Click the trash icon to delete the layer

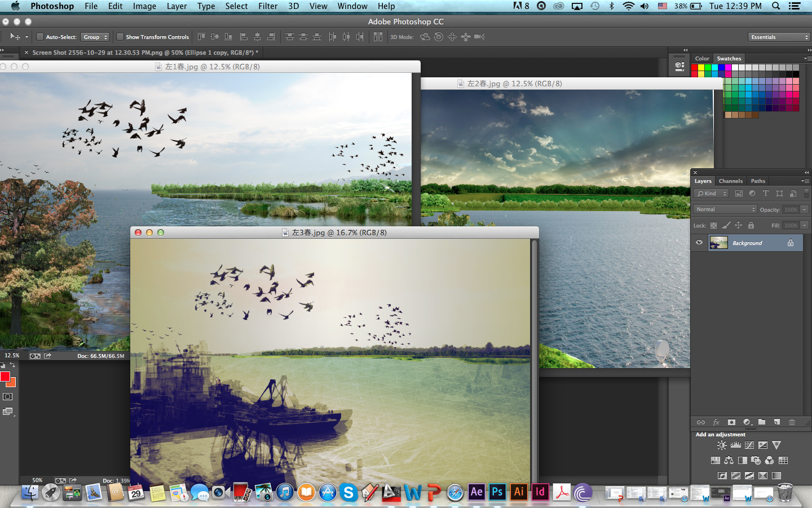coord(792,422)
